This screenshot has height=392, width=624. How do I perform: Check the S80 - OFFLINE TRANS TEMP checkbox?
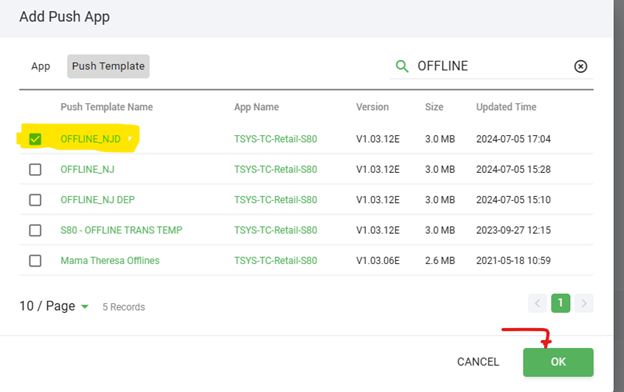point(35,230)
